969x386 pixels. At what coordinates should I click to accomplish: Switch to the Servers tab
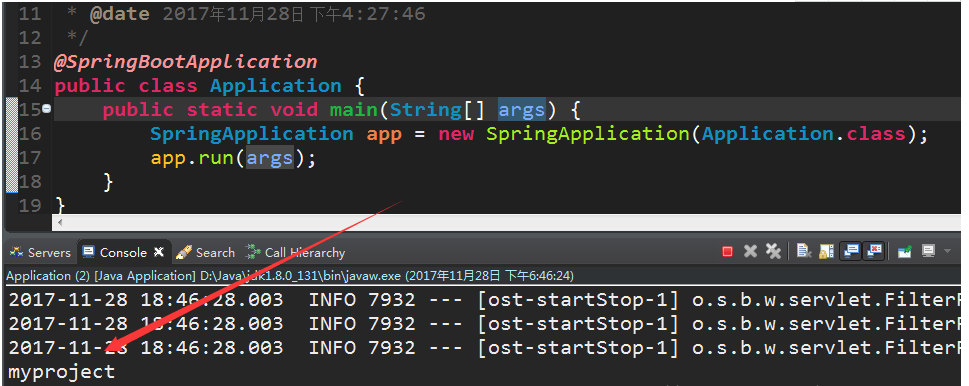tap(40, 253)
